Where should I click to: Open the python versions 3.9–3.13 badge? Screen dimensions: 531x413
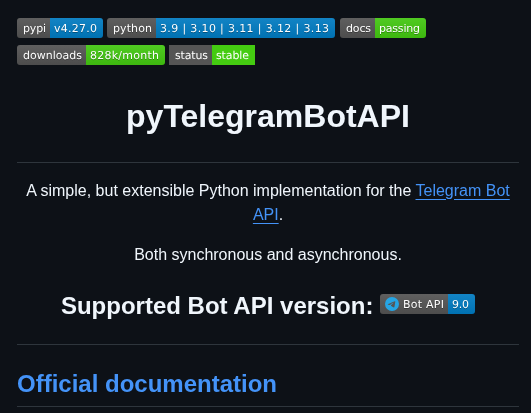coord(221,28)
